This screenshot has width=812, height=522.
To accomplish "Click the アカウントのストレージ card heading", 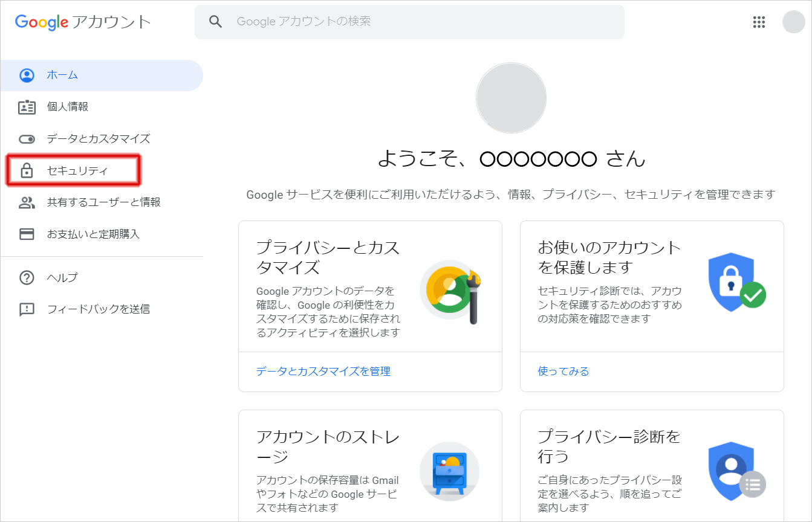I will [328, 446].
